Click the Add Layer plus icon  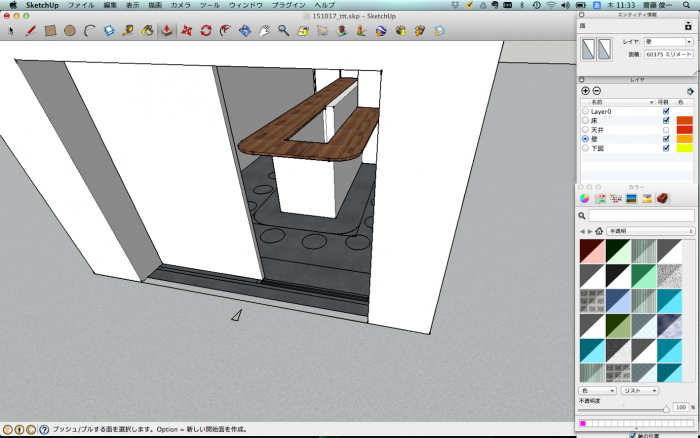click(x=585, y=91)
